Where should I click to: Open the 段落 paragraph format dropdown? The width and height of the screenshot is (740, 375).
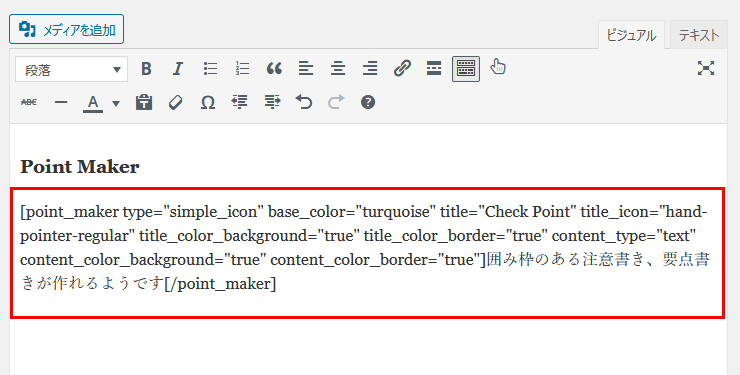(x=71, y=69)
